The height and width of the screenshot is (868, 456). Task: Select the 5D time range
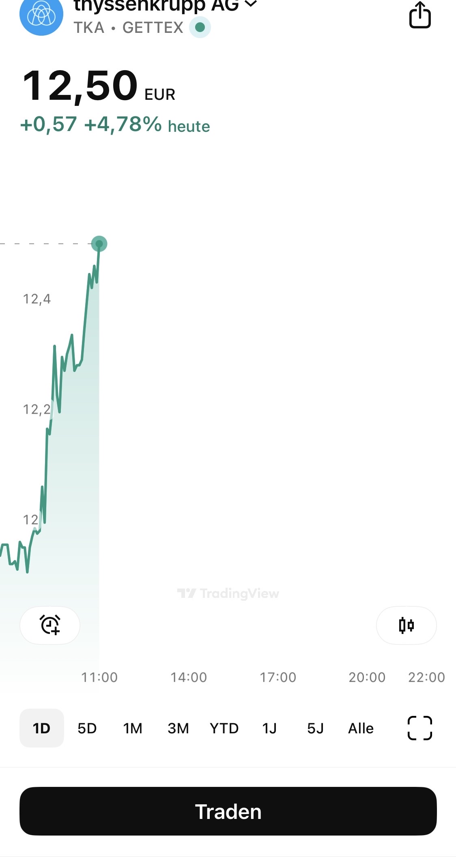point(87,728)
